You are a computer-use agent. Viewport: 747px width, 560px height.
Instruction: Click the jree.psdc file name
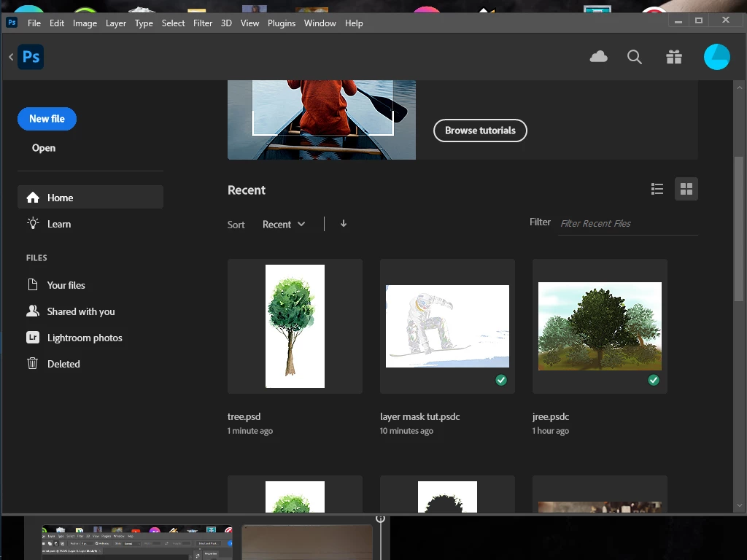(x=550, y=416)
